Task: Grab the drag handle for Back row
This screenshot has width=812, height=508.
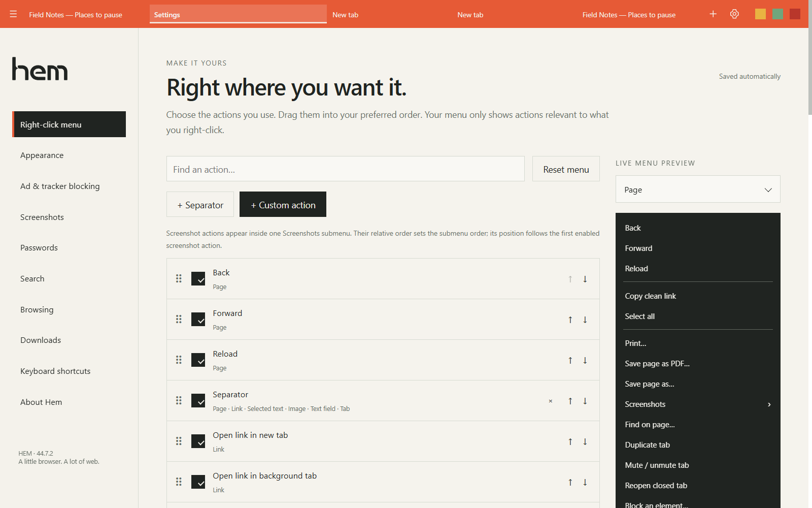Action: (x=179, y=278)
